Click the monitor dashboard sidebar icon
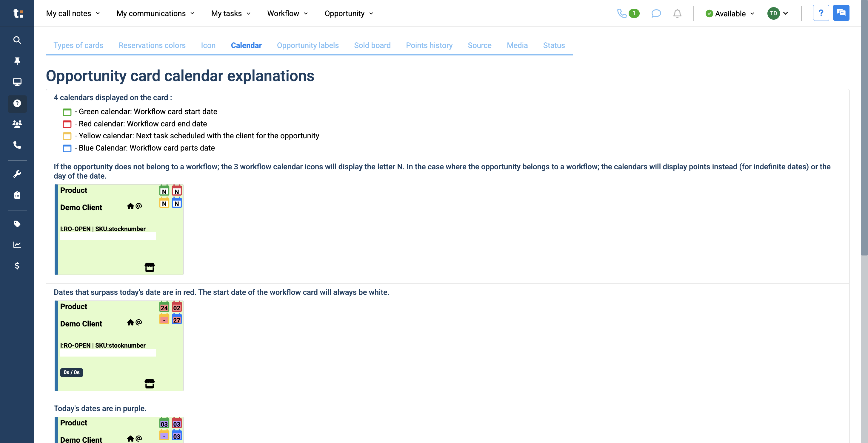The width and height of the screenshot is (868, 443). pyautogui.click(x=17, y=82)
